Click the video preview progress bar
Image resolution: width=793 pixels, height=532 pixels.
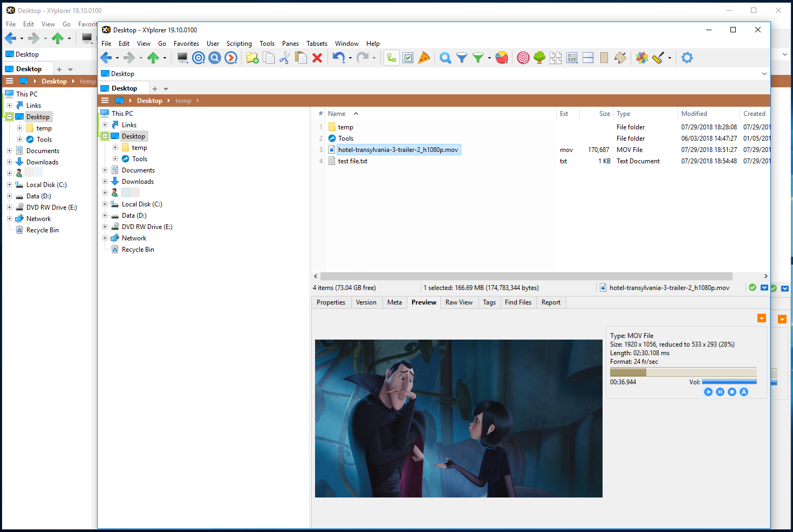click(683, 372)
